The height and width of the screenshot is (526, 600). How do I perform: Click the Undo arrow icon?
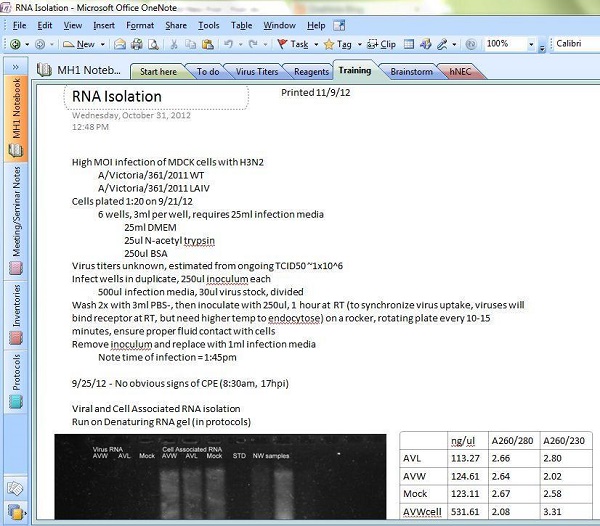228,44
